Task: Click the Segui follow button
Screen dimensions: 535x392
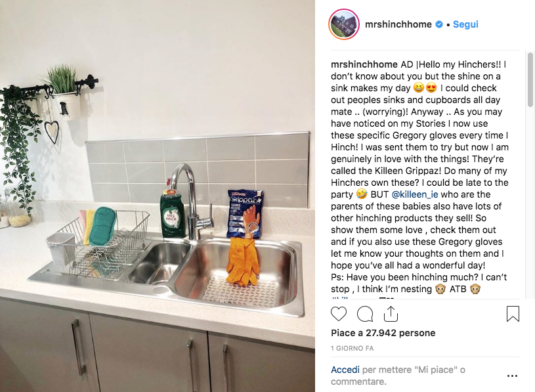Action: [x=465, y=24]
